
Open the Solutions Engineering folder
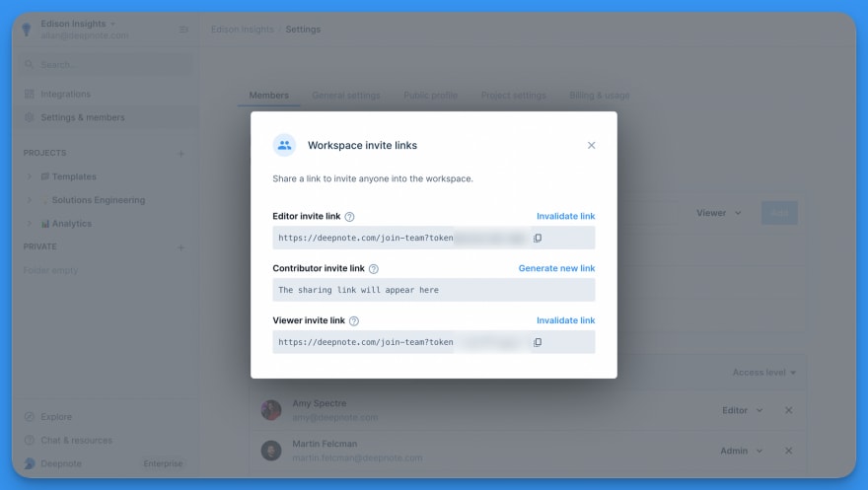[x=93, y=200]
